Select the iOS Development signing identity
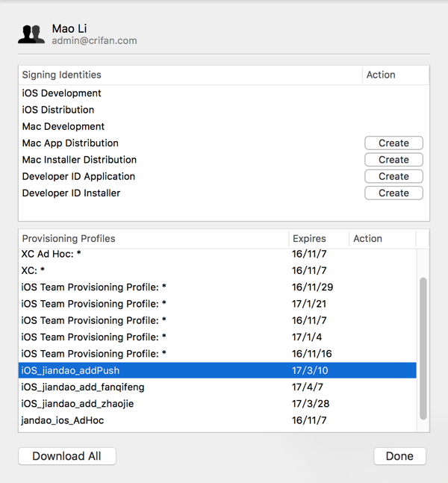 coord(62,93)
